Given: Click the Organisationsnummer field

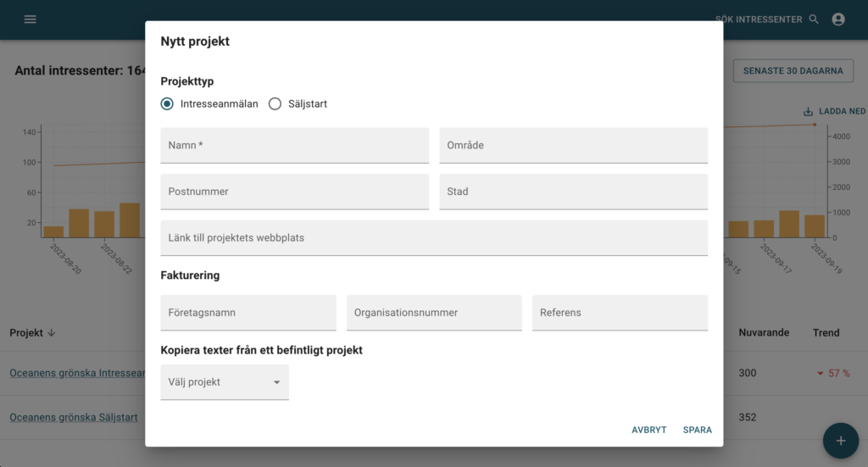Looking at the screenshot, I should [x=434, y=313].
